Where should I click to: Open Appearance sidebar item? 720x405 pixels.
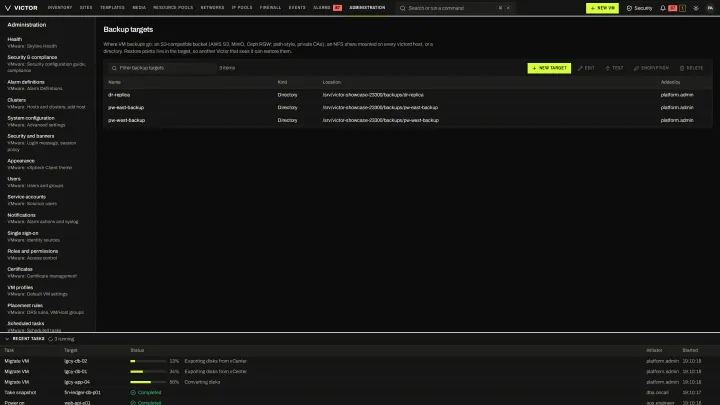(48, 164)
